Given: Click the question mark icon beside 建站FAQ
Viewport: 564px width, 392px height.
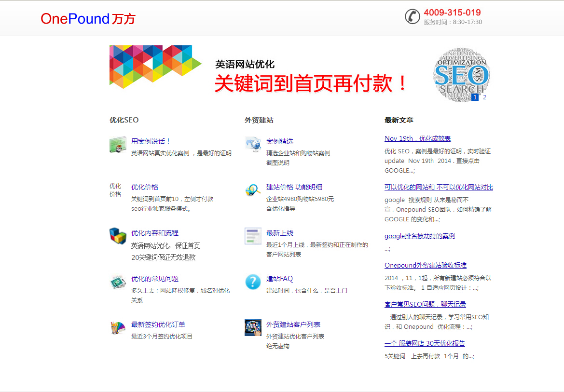Looking at the screenshot, I should pos(253,282).
